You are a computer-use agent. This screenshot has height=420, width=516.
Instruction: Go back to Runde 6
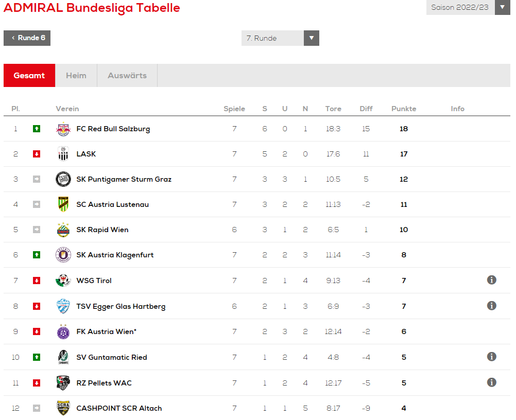[27, 38]
